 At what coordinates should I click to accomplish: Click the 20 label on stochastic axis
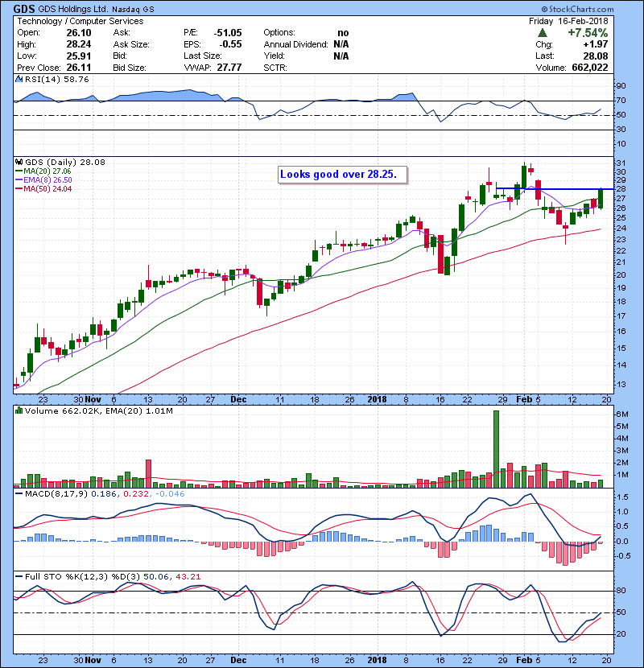621,634
